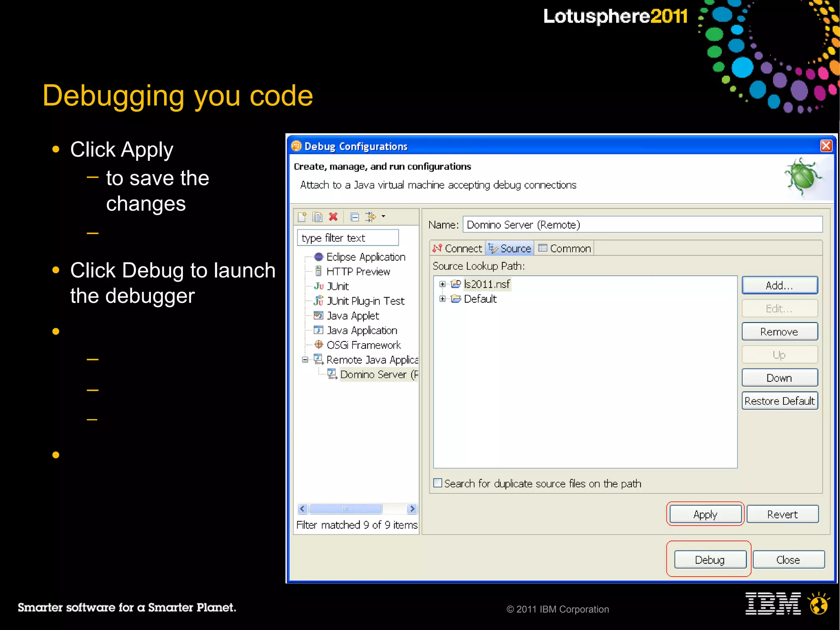
Task: Click the Remove button
Action: [780, 332]
